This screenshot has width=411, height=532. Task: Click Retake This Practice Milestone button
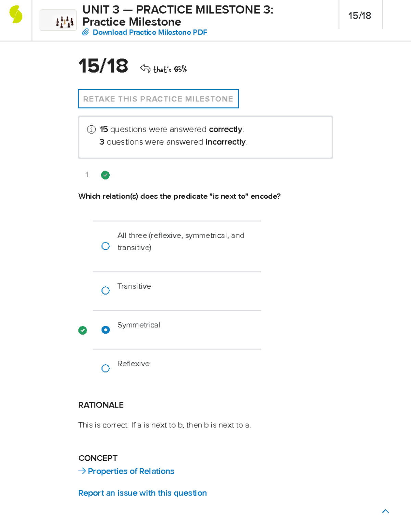[x=158, y=99]
